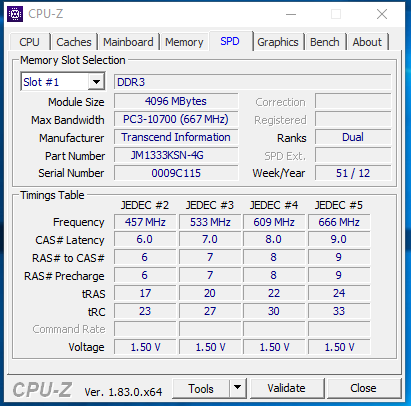The image size is (411, 406).
Task: Switch to the CPU tab
Action: (x=29, y=42)
